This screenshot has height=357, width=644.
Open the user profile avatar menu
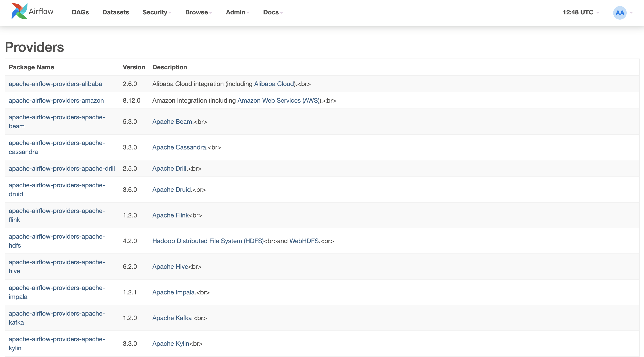click(x=619, y=12)
